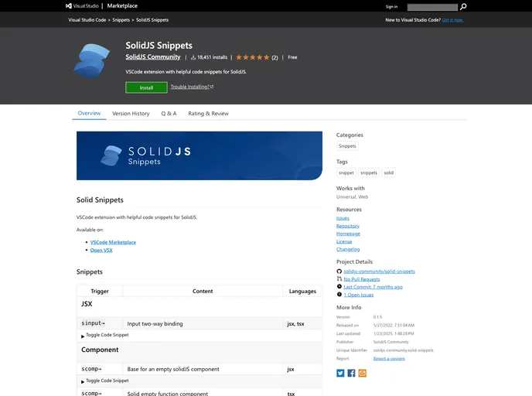
Task: Click the installs download icon
Action: [193, 57]
